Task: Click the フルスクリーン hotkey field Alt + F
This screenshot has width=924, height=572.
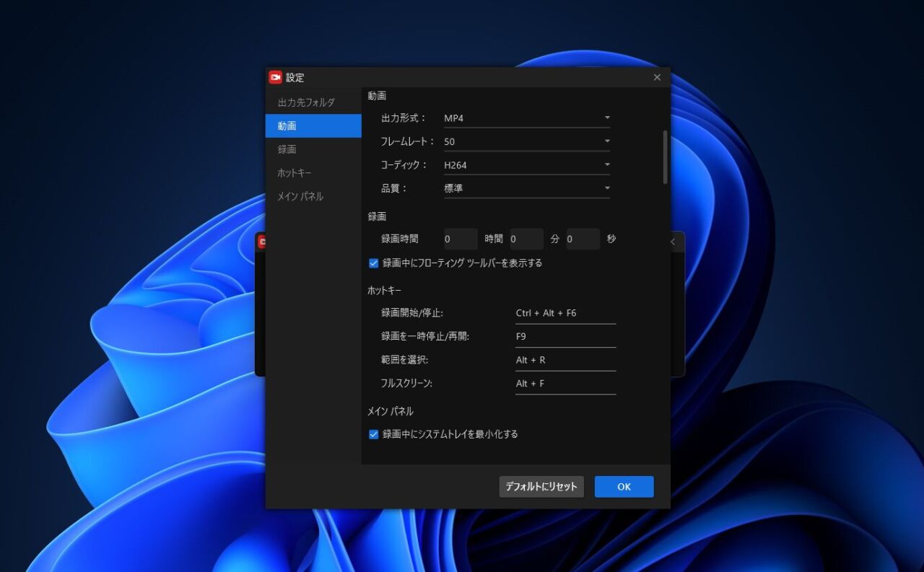Action: (565, 384)
